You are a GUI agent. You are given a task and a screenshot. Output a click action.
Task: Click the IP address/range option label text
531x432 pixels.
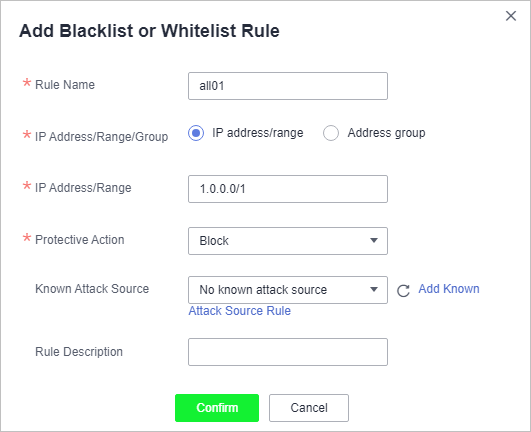click(x=258, y=133)
